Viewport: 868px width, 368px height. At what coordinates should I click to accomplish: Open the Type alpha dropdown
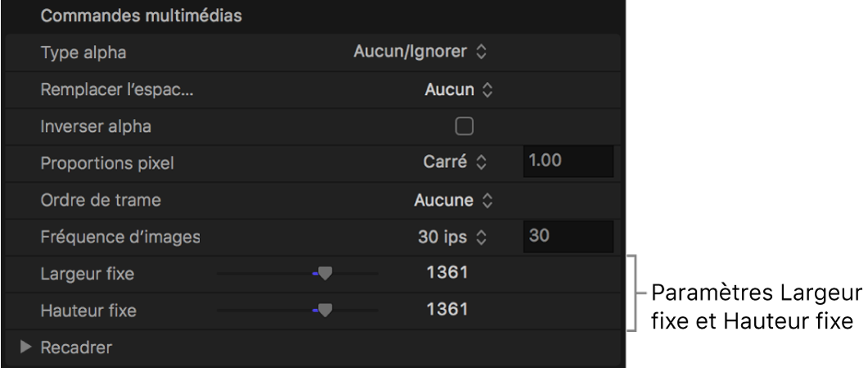pyautogui.click(x=419, y=53)
